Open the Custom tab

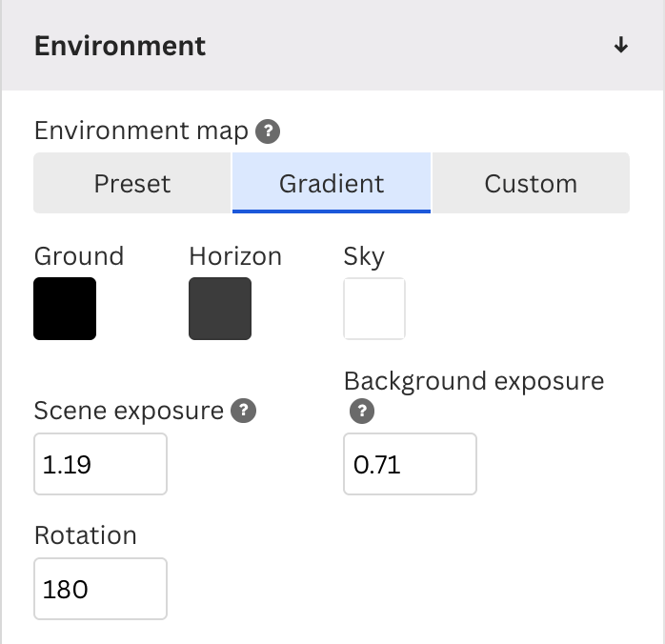pos(531,183)
